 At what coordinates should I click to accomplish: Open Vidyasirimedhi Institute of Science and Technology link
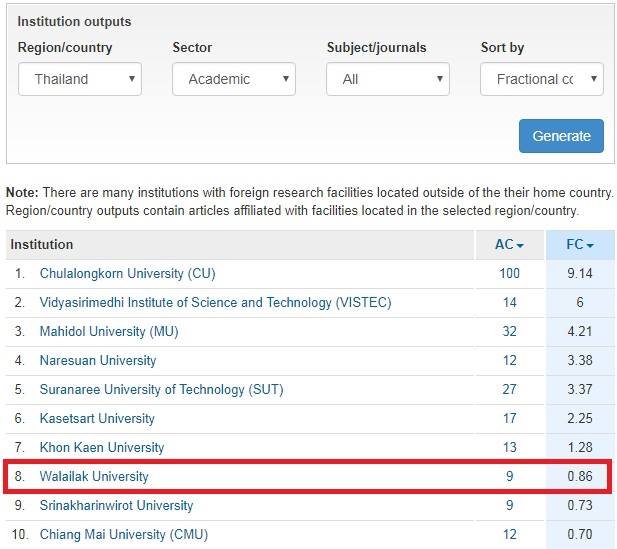[215, 302]
